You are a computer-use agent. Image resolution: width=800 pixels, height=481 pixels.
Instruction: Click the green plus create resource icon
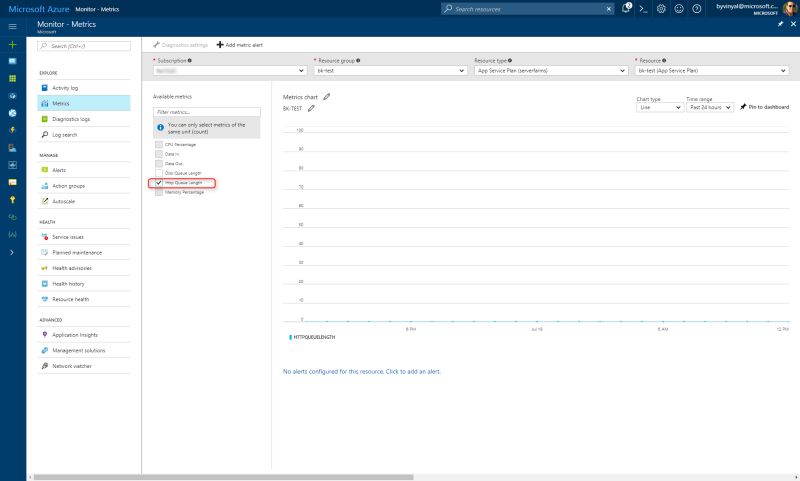pos(12,44)
